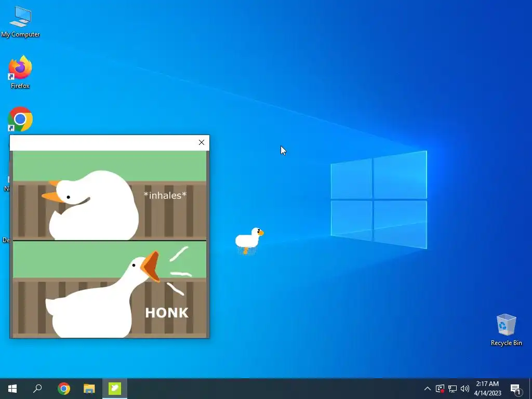Open clock showing 2:17 AM
The height and width of the screenshot is (399, 532).
coord(487,389)
